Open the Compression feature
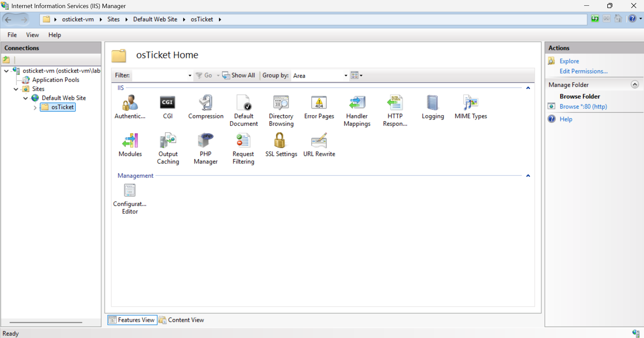Screen dimensions: 644x338 coord(206,107)
